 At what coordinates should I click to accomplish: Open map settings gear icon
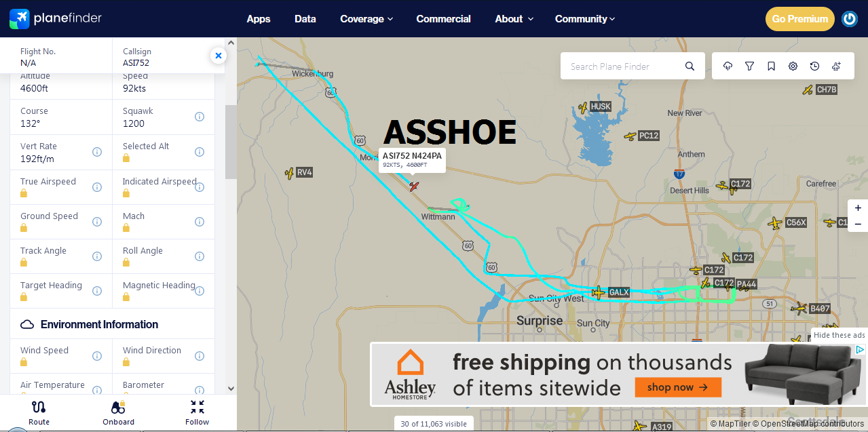tap(793, 66)
